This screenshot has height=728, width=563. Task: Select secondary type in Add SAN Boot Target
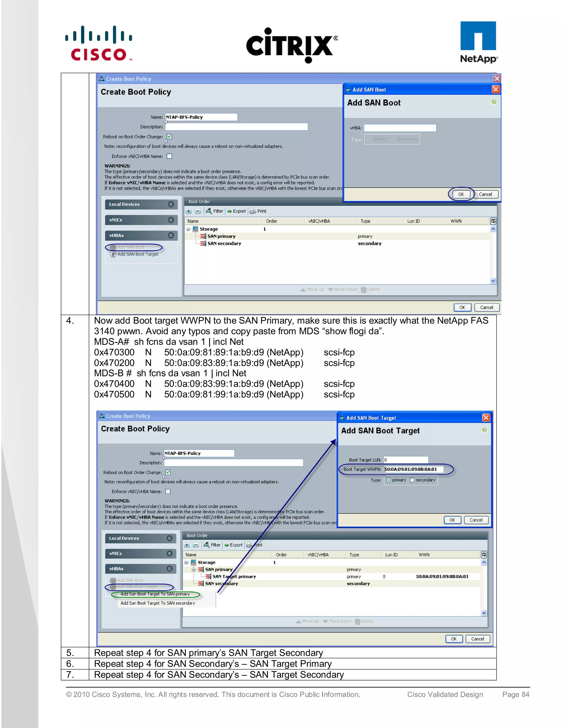(x=412, y=480)
